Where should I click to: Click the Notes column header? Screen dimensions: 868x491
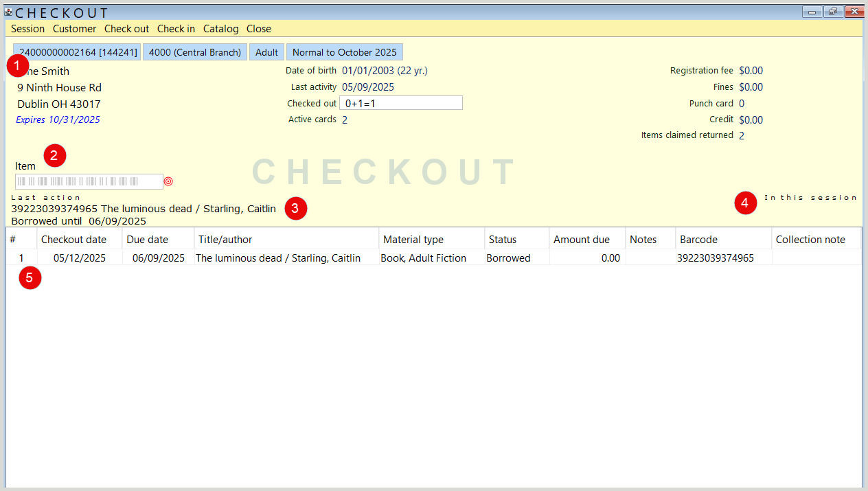coord(651,239)
